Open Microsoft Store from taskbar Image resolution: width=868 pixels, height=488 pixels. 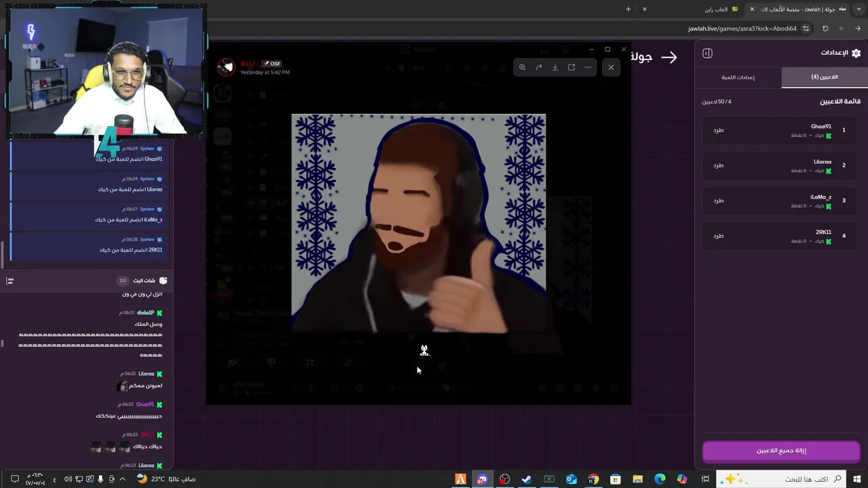[615, 479]
